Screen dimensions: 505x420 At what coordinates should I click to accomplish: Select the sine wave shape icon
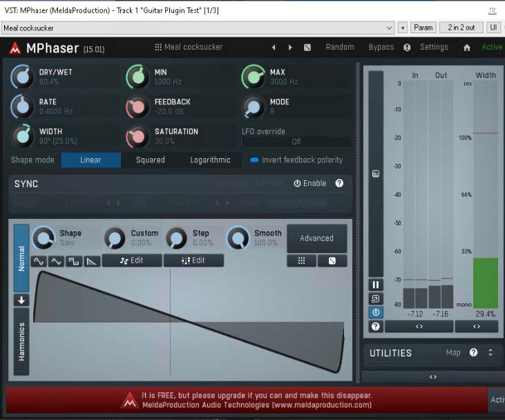click(x=39, y=261)
